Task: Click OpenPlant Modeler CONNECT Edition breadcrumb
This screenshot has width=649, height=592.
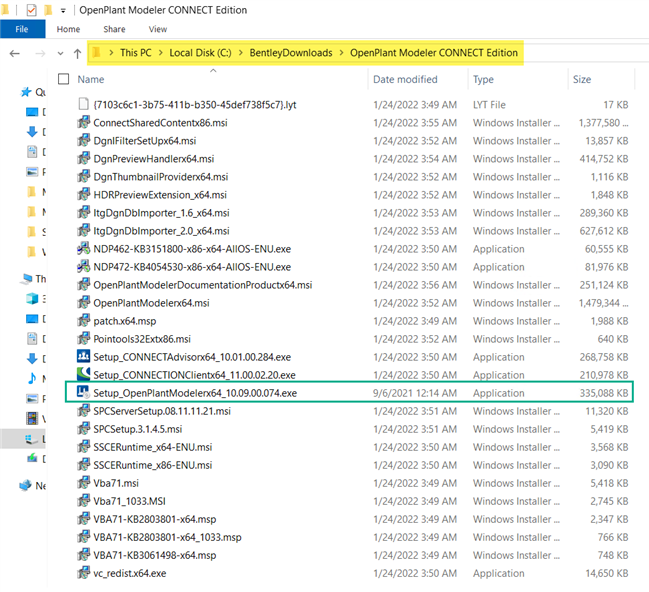Action: click(x=434, y=53)
